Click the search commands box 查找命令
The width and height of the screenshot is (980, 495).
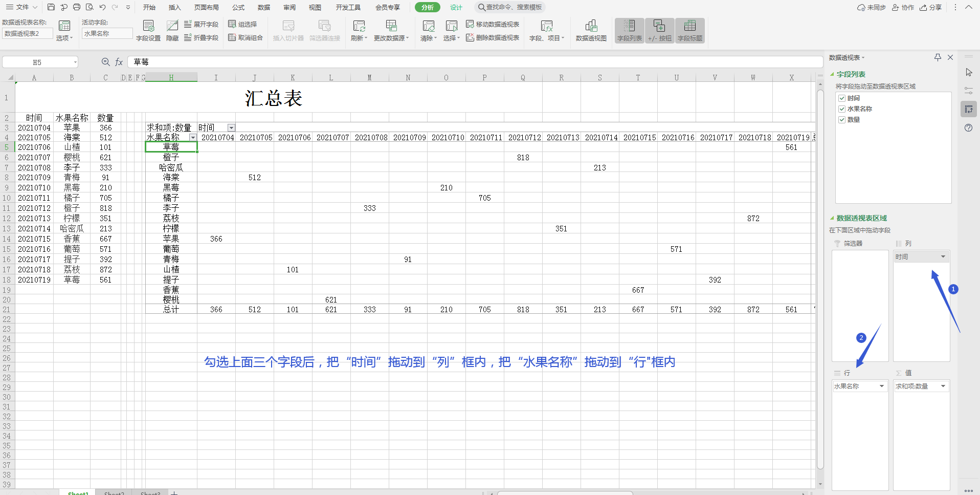[510, 7]
